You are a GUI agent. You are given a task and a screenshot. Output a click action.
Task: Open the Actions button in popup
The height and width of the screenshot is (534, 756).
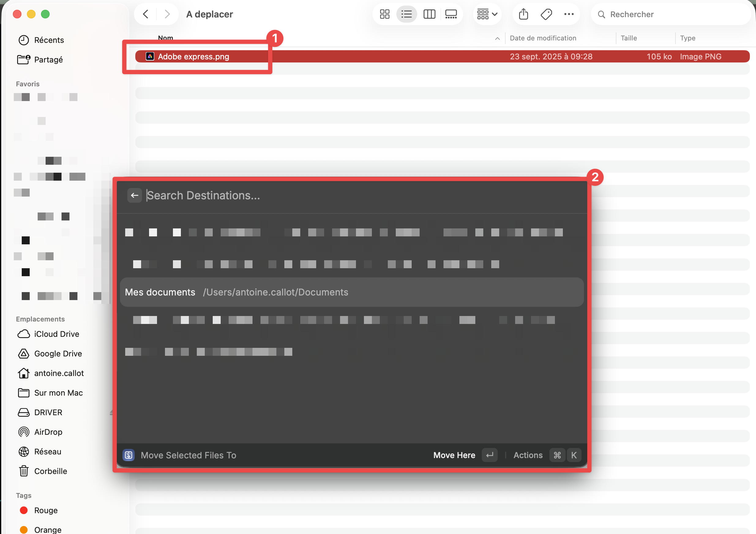pyautogui.click(x=528, y=455)
